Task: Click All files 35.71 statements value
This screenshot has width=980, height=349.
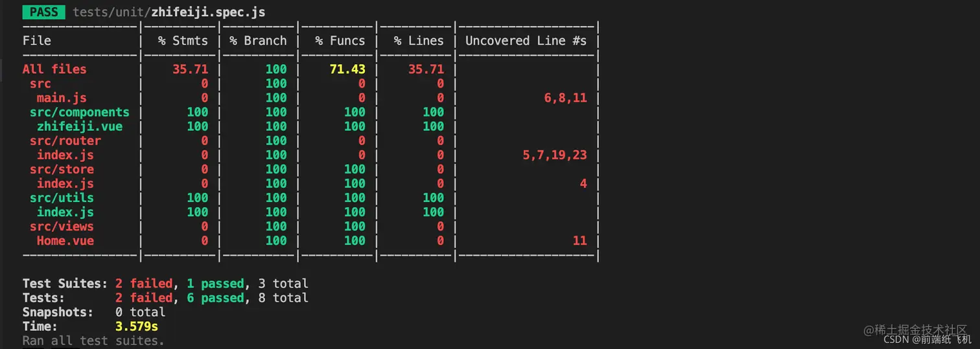Action: tap(191, 69)
